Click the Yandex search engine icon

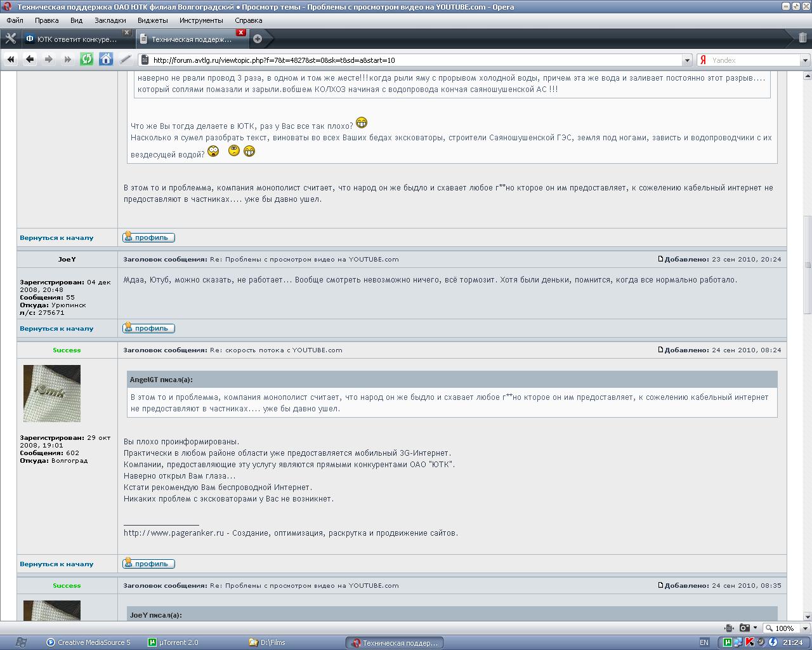[703, 60]
